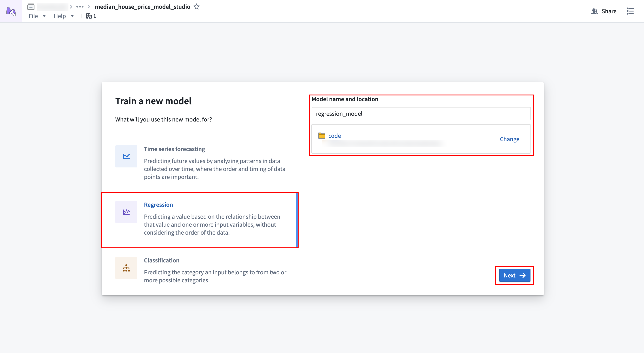Click the median_house_price_model_studio breadcrumb
This screenshot has width=644, height=353.
click(142, 7)
